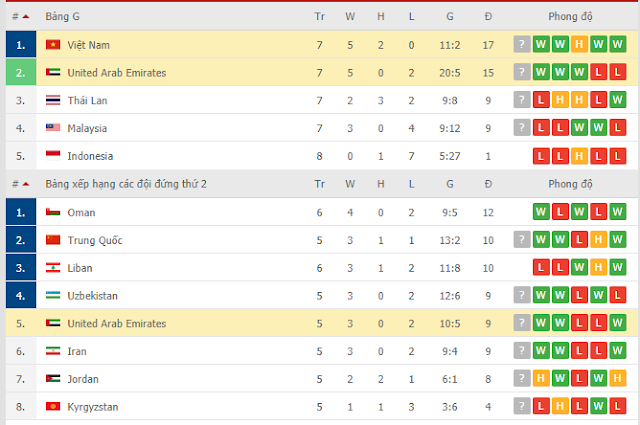Sort Bảng G by rank arrow

tap(26, 16)
